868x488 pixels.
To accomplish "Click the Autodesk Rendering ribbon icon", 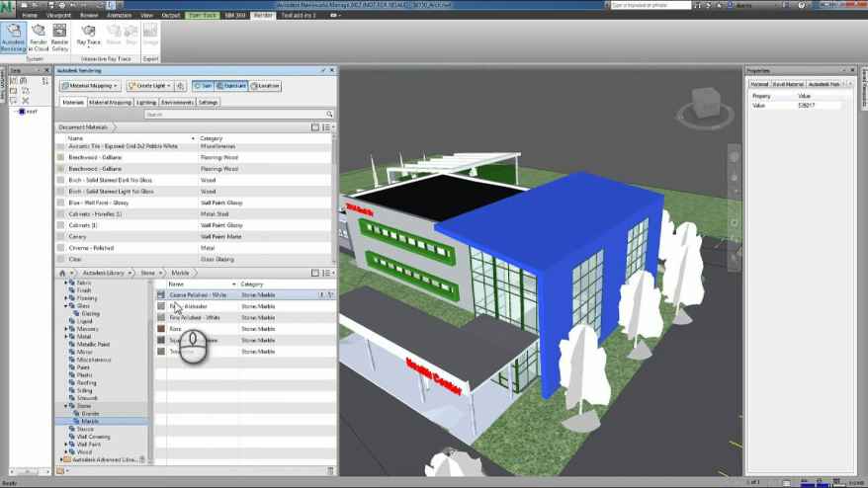I will [x=15, y=37].
